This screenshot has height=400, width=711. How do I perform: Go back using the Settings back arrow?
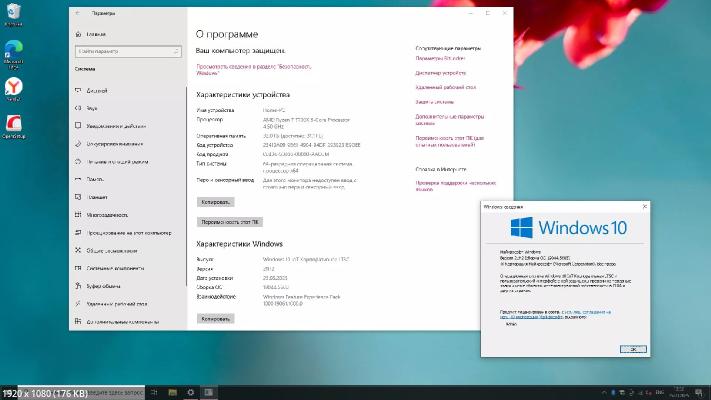click(78, 13)
